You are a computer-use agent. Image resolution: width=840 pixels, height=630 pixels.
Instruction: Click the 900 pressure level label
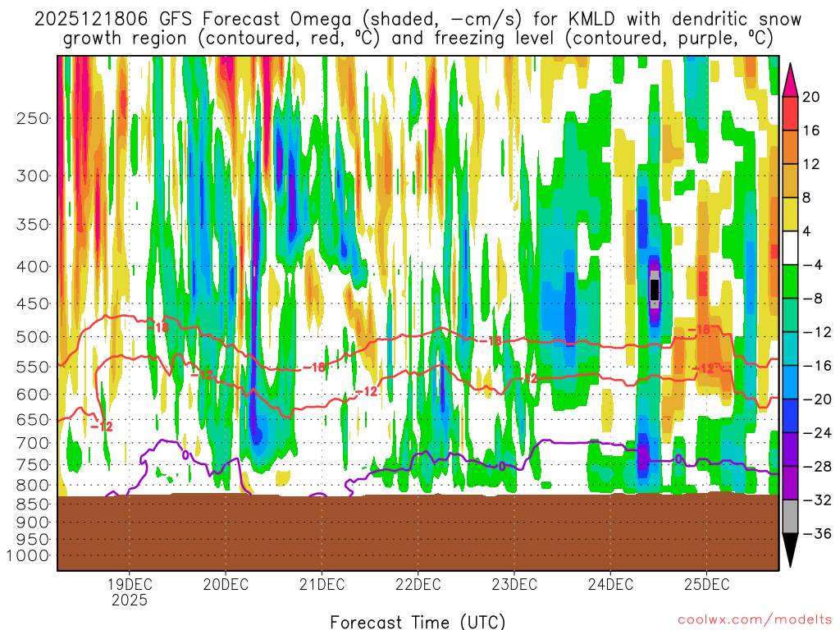click(x=33, y=523)
